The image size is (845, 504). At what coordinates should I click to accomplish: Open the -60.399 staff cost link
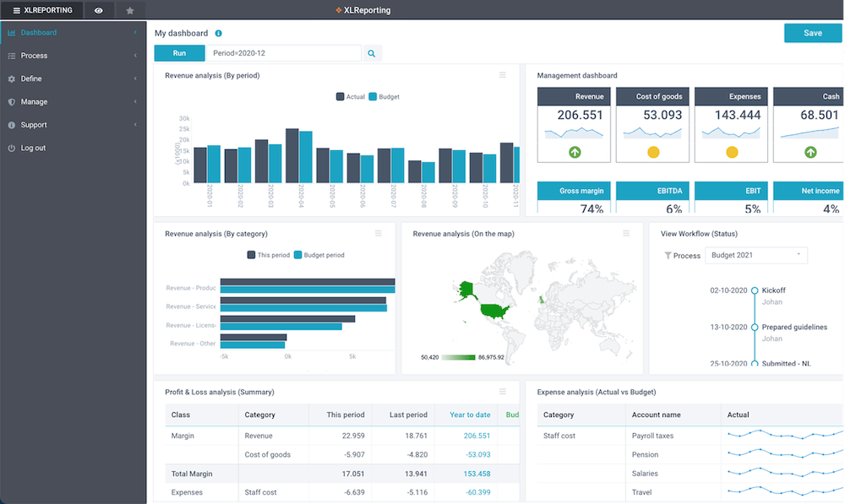click(x=478, y=493)
